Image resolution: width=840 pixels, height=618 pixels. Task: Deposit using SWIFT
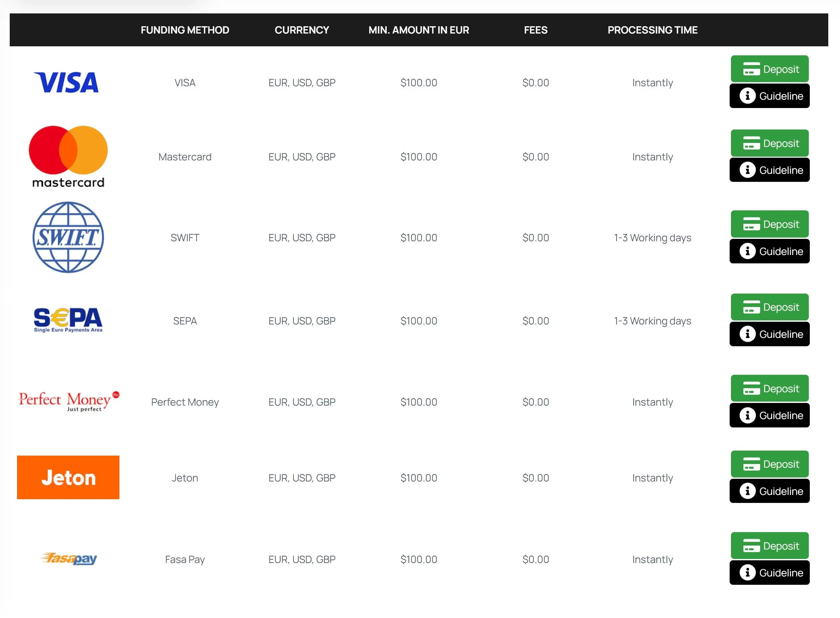pos(770,224)
